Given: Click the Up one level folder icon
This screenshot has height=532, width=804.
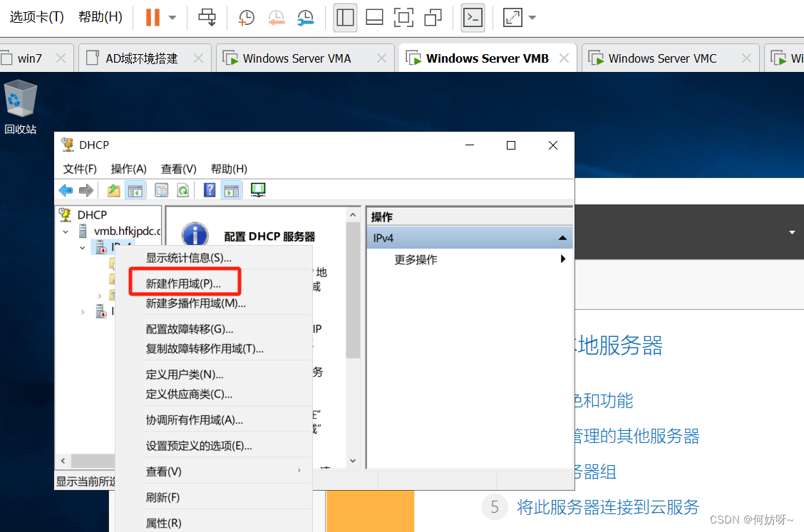Looking at the screenshot, I should pyautogui.click(x=113, y=191).
